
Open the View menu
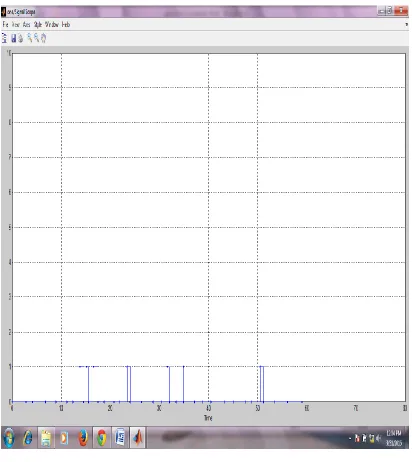(x=16, y=24)
